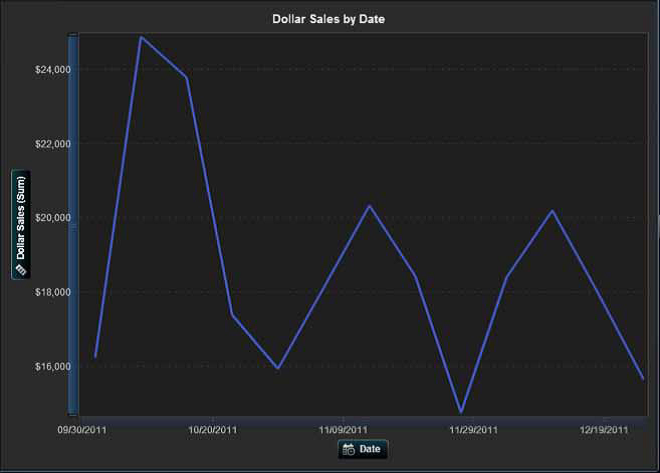Image resolution: width=660 pixels, height=473 pixels.
Task: Click the measure icon on Dollar Sales button
Action: (21, 270)
